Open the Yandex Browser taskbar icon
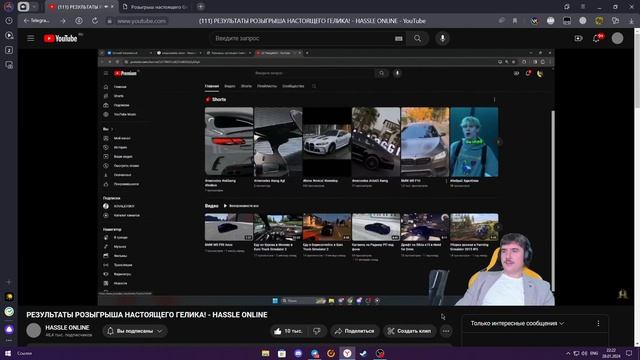640x360 pixels. [347, 353]
